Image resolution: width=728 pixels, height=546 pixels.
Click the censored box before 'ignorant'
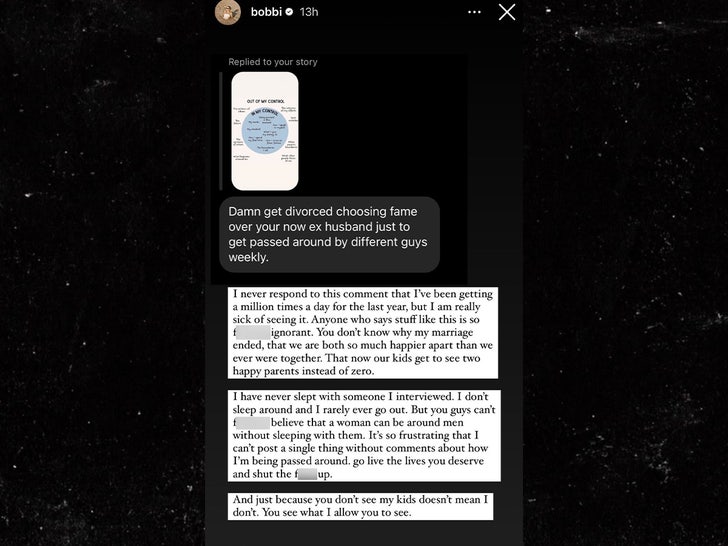(x=253, y=332)
